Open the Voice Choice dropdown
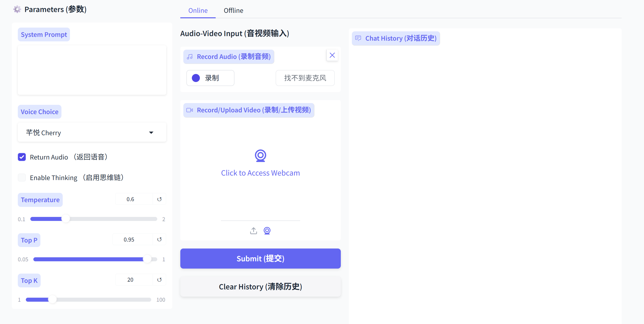 click(x=92, y=132)
